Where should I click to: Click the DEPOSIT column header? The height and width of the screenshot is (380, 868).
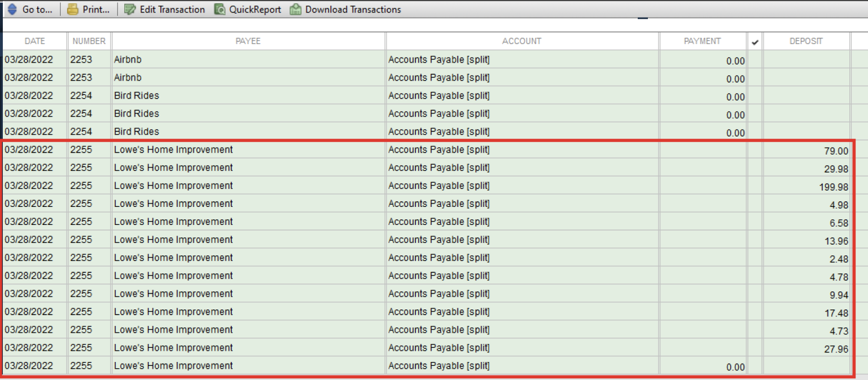click(806, 41)
